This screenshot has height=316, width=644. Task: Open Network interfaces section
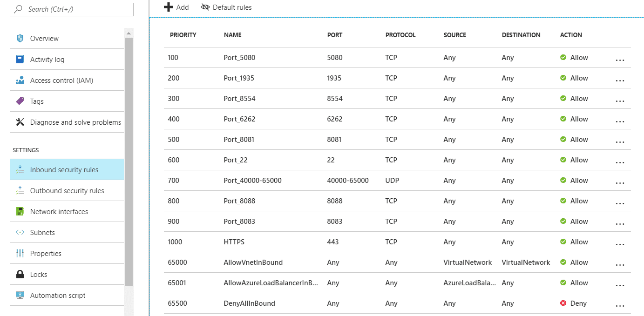[x=67, y=211]
